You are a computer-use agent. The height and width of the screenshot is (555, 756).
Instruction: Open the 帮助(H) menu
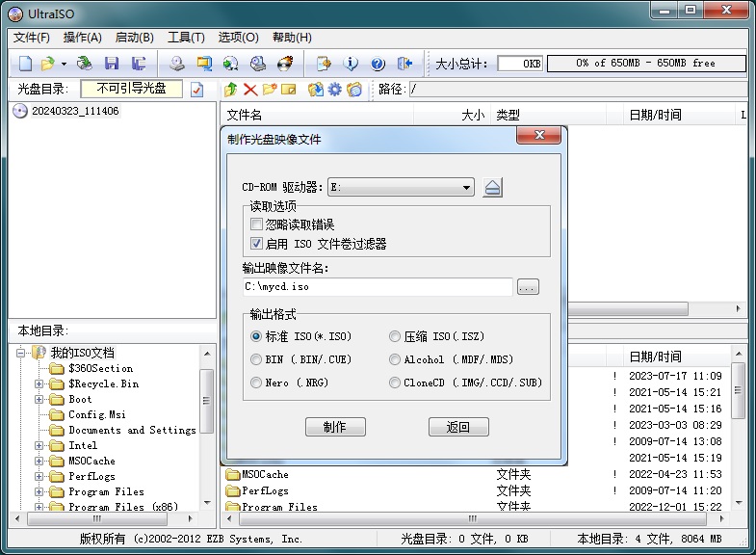(292, 38)
